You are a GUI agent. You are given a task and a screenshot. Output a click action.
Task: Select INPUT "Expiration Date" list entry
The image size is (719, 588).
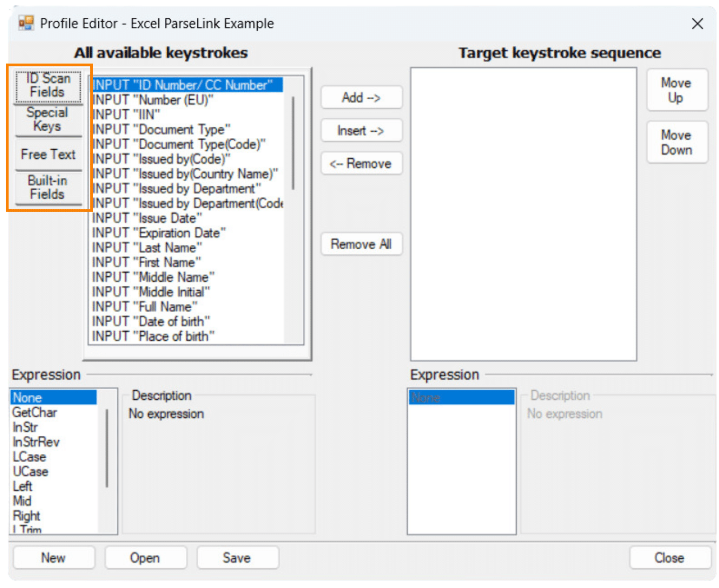[159, 233]
